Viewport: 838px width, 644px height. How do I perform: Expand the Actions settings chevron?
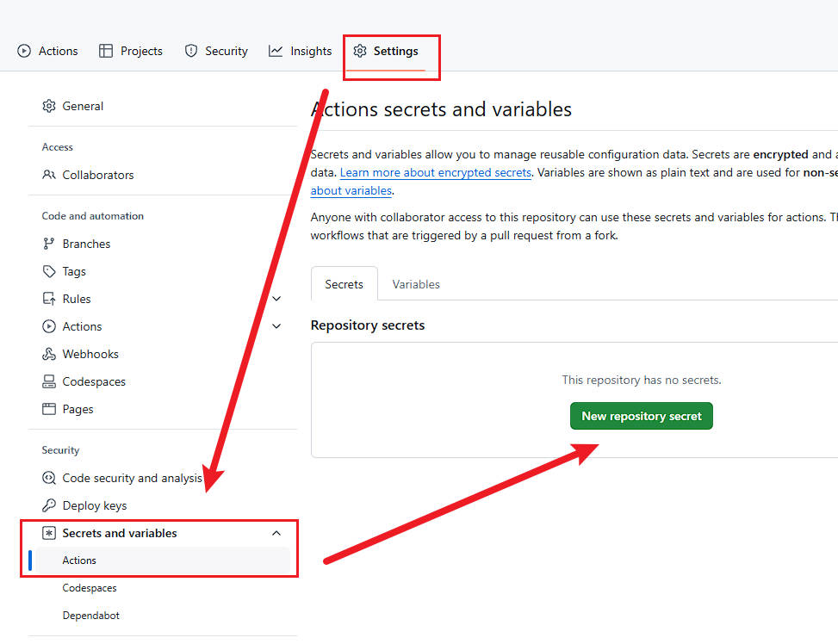[x=276, y=326]
